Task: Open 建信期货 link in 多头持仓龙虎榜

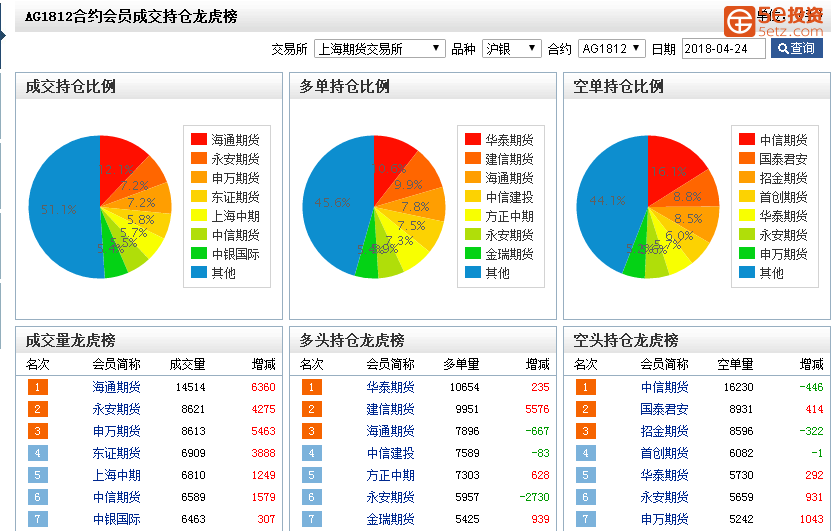Action: pyautogui.click(x=391, y=409)
